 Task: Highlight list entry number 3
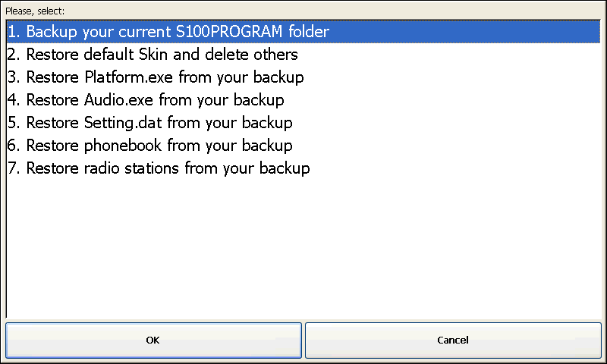[x=303, y=77]
